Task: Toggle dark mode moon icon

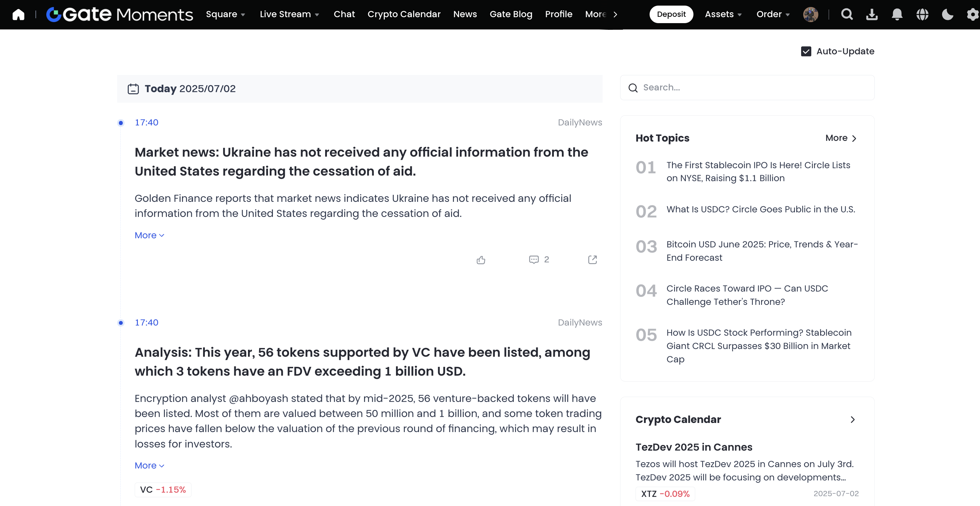Action: [947, 14]
